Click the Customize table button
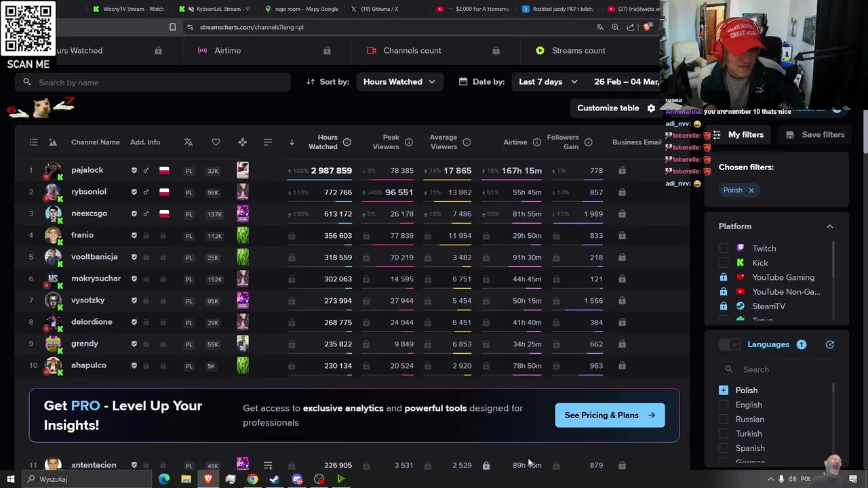This screenshot has height=488, width=868. click(616, 108)
